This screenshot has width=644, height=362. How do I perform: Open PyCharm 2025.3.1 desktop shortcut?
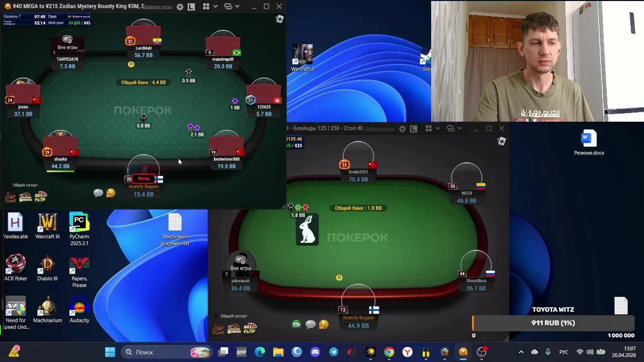click(79, 229)
